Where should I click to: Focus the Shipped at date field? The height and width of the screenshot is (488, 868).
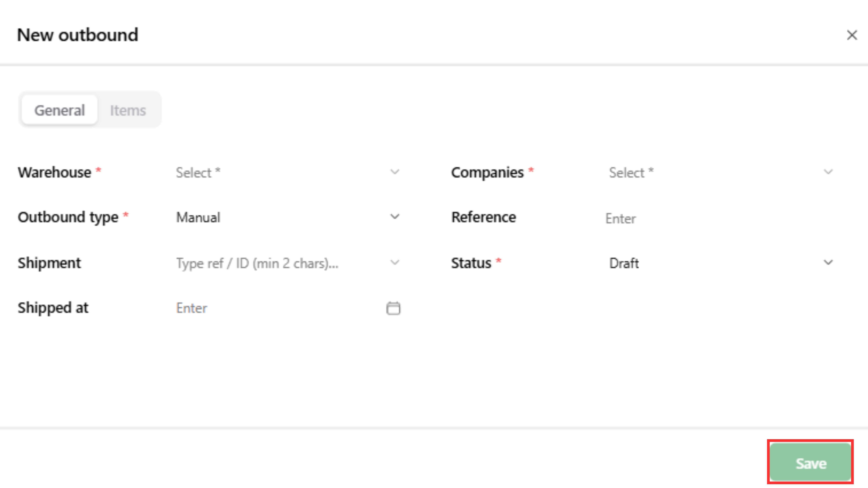pos(276,308)
